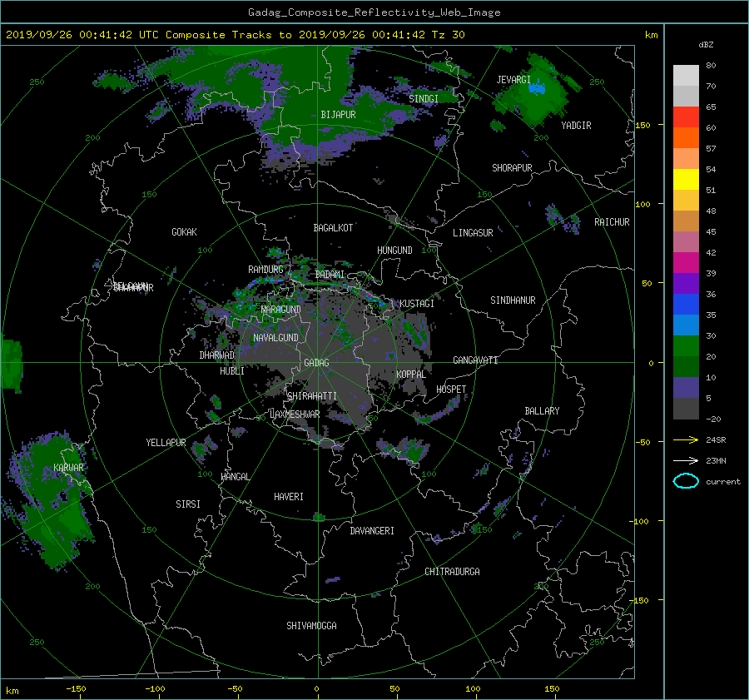Click the YADGIR city label
The height and width of the screenshot is (700, 749).
[576, 126]
